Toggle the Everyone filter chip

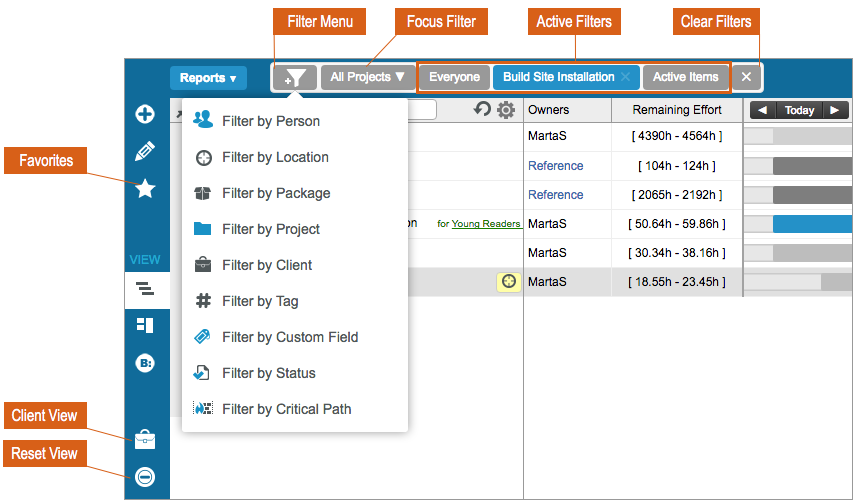(454, 77)
